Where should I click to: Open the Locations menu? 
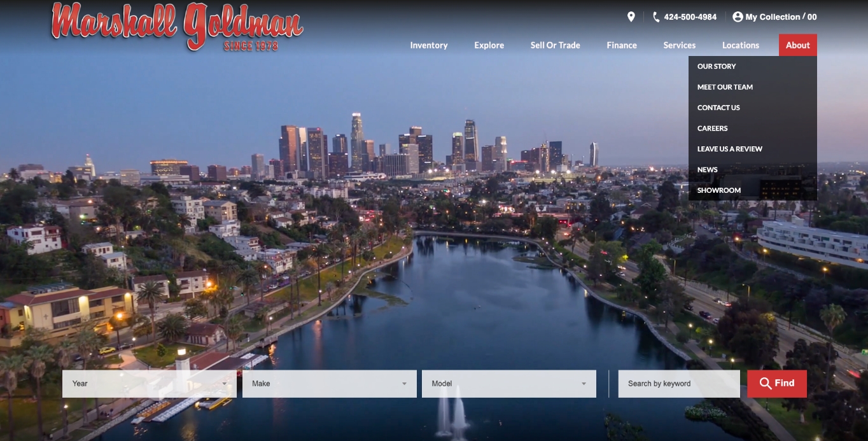pyautogui.click(x=741, y=45)
